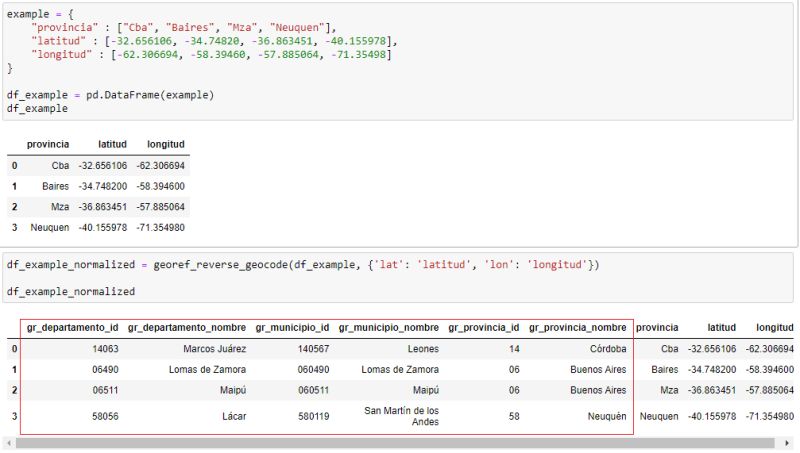Select the gr_provincia_id column header

click(484, 328)
